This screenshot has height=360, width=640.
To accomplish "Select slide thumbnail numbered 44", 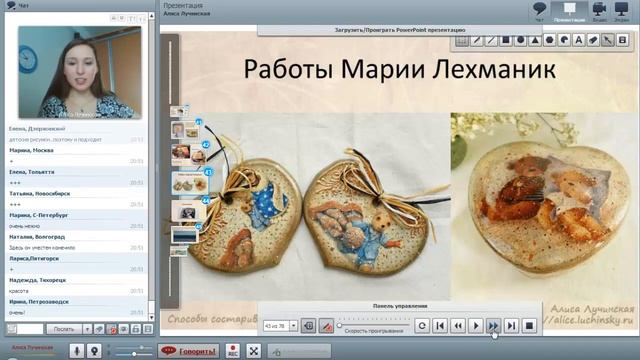I will 188,211.
